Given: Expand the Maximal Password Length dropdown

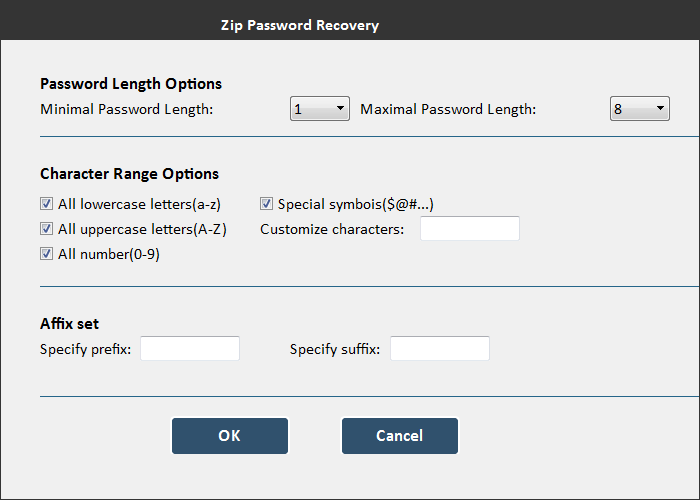Looking at the screenshot, I should pos(640,109).
